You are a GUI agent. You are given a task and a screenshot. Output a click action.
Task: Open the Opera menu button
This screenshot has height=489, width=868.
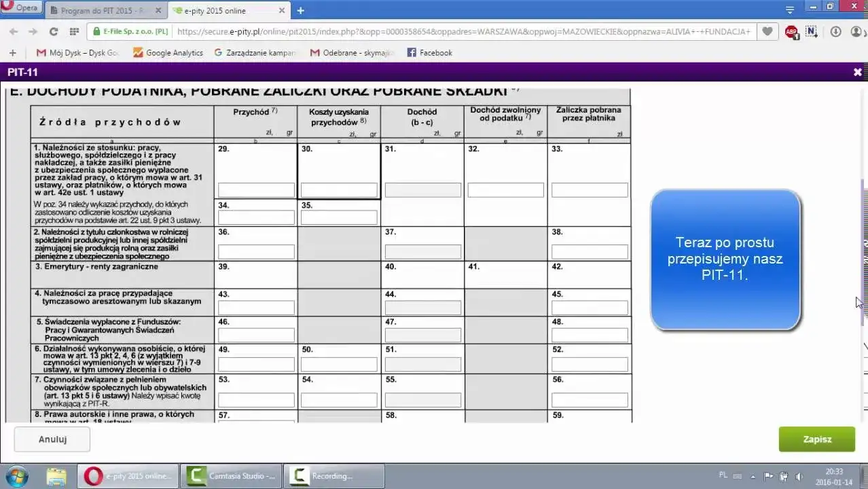coord(22,8)
